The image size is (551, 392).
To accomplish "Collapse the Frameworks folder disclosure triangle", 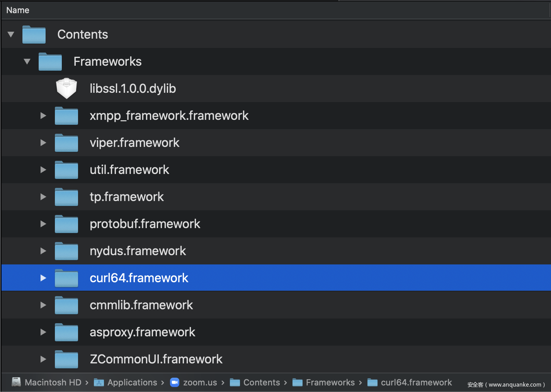I will (x=27, y=61).
